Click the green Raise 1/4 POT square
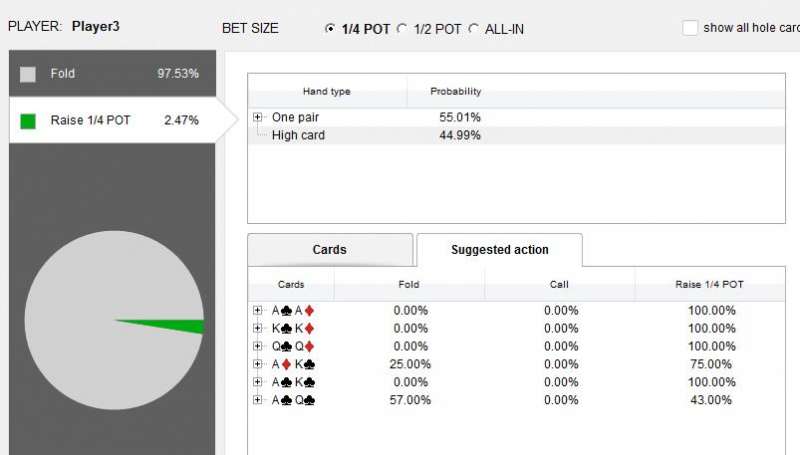Viewport: 800px width, 455px height. (28, 121)
